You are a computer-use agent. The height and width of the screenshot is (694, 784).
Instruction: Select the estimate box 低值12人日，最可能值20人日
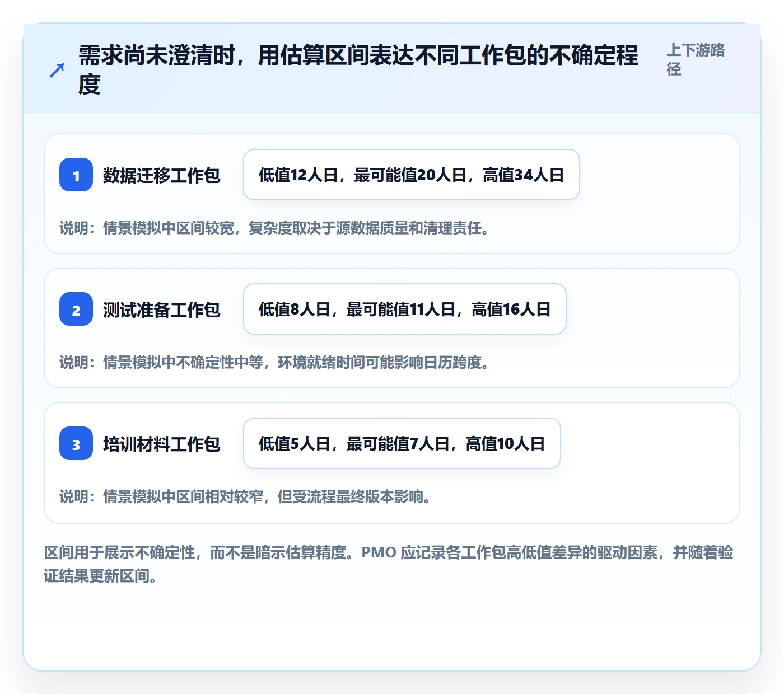coord(412,175)
